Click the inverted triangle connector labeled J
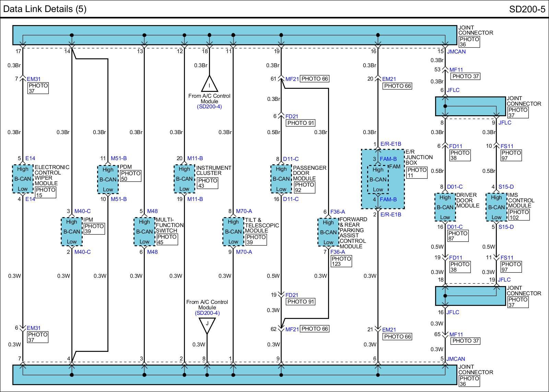Viewport: 549px width, 392px height. pos(207,324)
